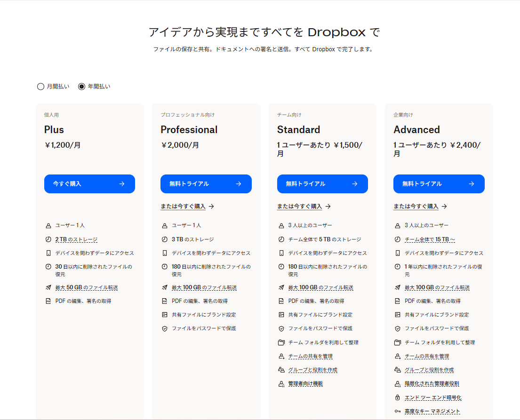Open 管理者向け機能 link in Standard
The height and width of the screenshot is (420, 520).
pos(305,384)
